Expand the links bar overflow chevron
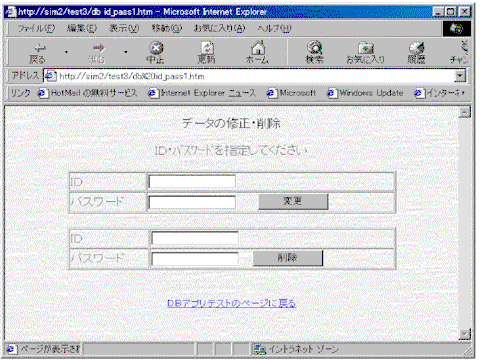Image resolution: width=480 pixels, height=360 pixels. tap(463, 93)
